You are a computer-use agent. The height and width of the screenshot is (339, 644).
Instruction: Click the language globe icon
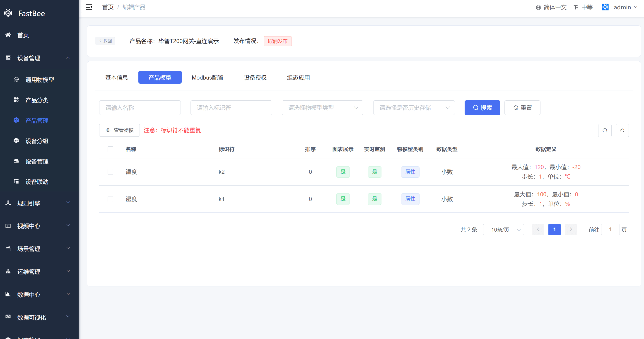(x=538, y=7)
